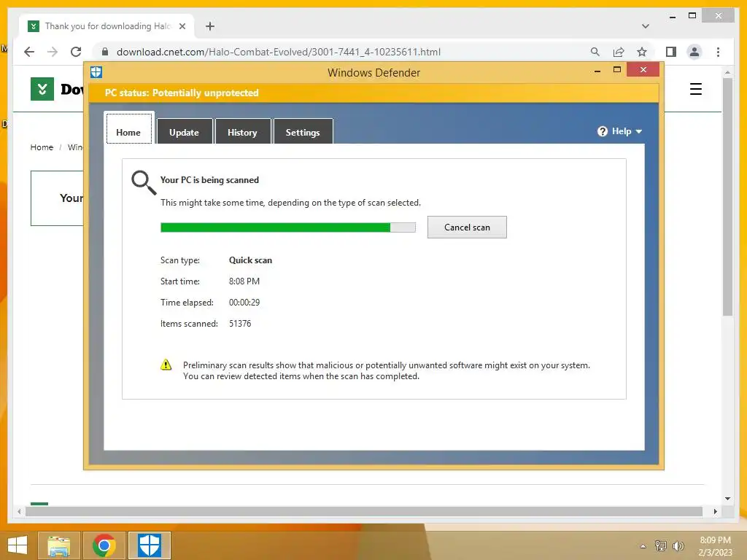Close the Windows Defender window
This screenshot has height=560, width=747.
pyautogui.click(x=643, y=69)
